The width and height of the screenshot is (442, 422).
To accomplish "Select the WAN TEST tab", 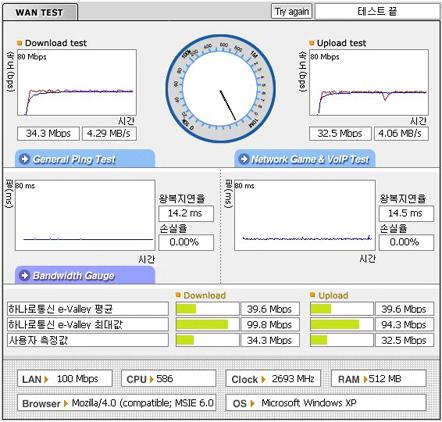I will [x=40, y=12].
